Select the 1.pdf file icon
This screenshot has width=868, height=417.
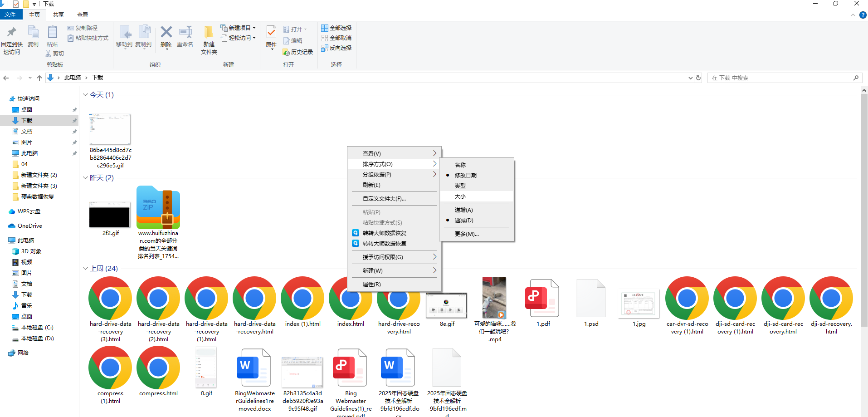[x=542, y=298]
